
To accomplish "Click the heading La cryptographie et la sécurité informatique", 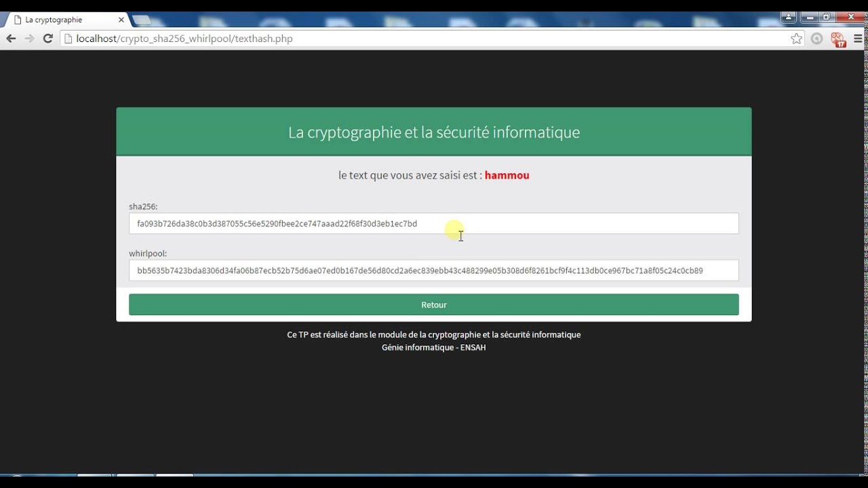I will click(x=434, y=132).
